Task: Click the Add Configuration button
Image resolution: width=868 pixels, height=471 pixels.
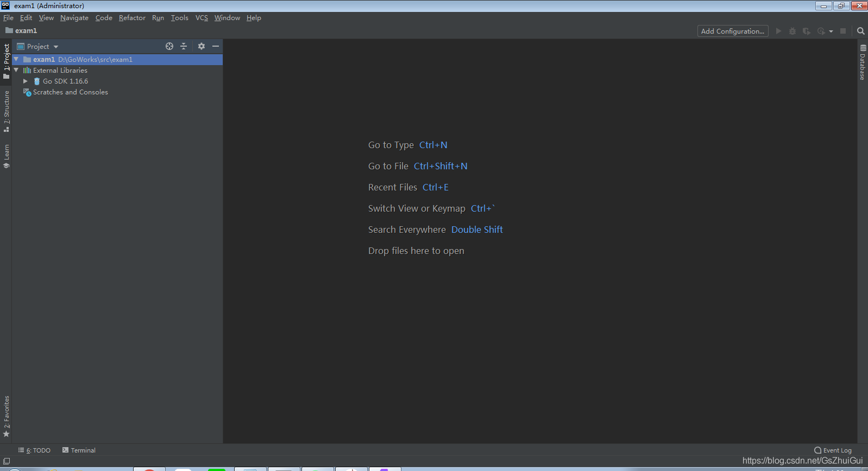Action: [x=733, y=31]
